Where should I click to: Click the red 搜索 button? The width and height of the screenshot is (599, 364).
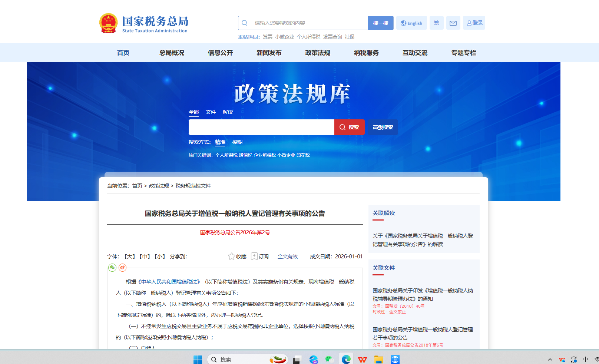point(349,127)
